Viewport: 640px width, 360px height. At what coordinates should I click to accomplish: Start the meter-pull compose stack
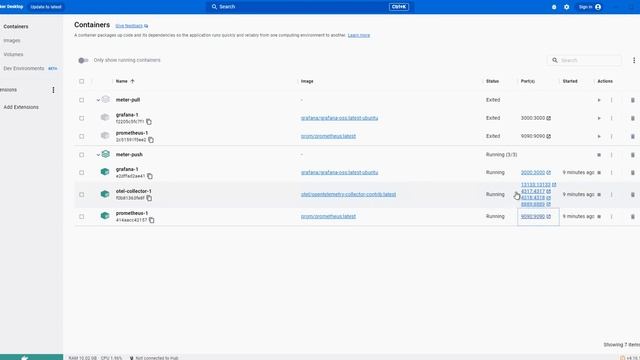pos(599,100)
